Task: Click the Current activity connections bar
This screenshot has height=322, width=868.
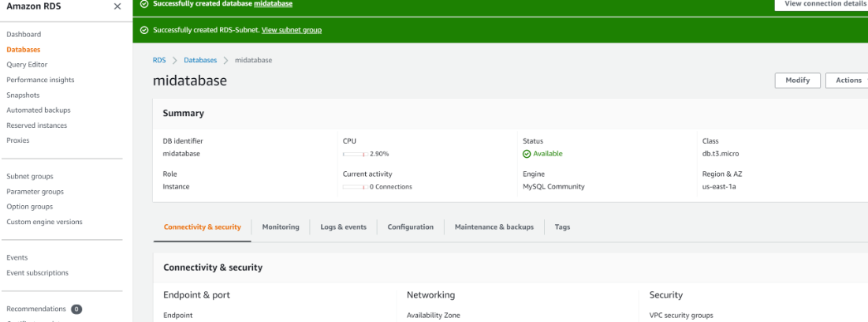Action: pos(356,187)
